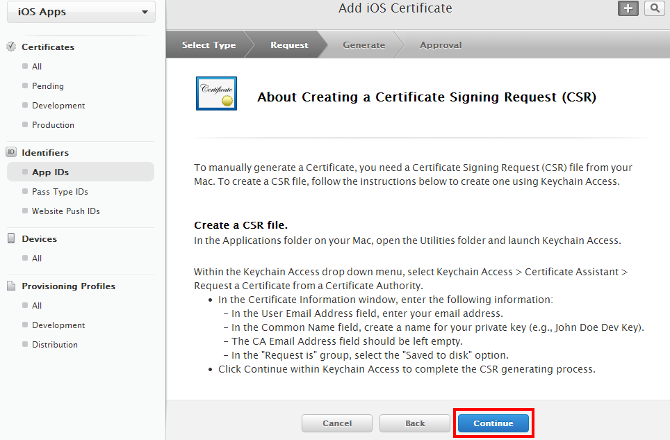Click the 'CA Email Address field' instruction line
Image resolution: width=670 pixels, height=440 pixels.
pos(344,341)
